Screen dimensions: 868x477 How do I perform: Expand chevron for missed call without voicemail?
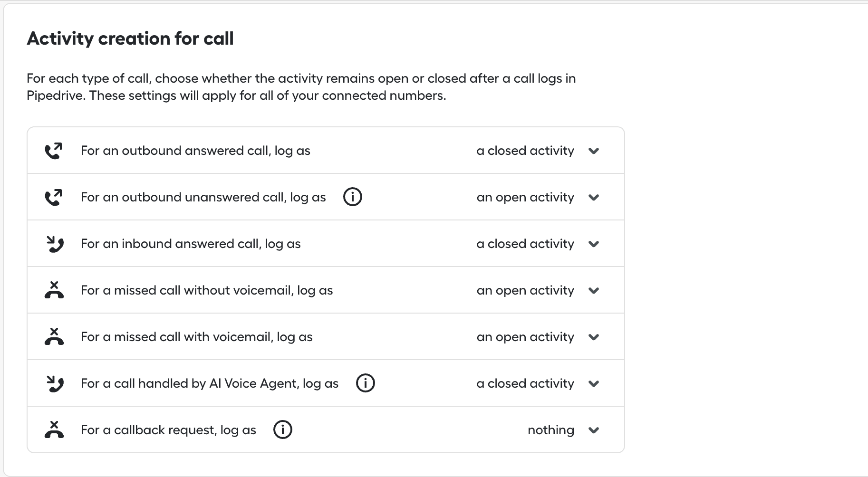(593, 291)
